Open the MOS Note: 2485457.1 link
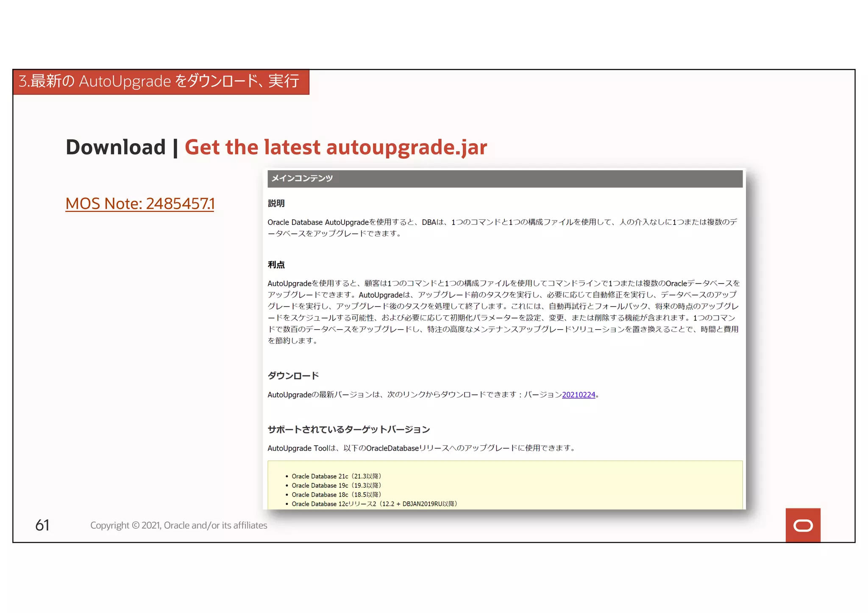This screenshot has height=613, width=868. point(140,204)
